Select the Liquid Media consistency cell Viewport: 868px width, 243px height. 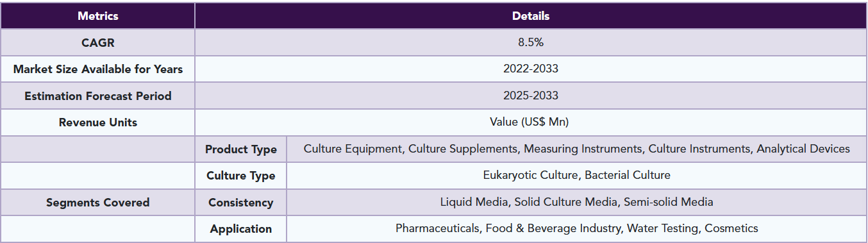pyautogui.click(x=577, y=202)
